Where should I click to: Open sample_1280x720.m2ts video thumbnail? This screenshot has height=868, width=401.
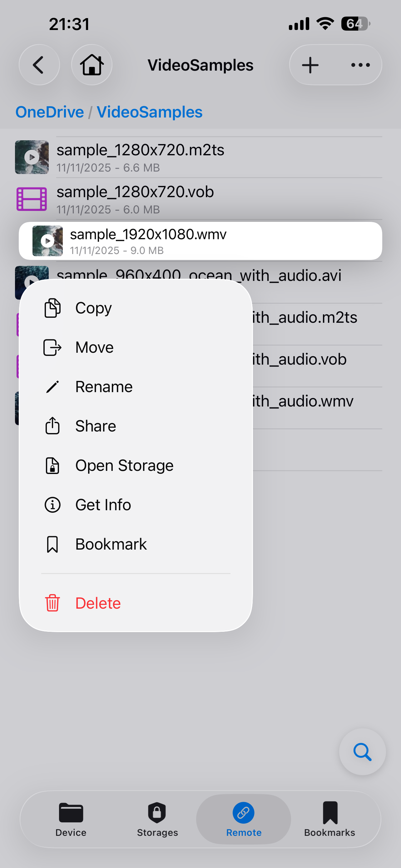coord(32,157)
